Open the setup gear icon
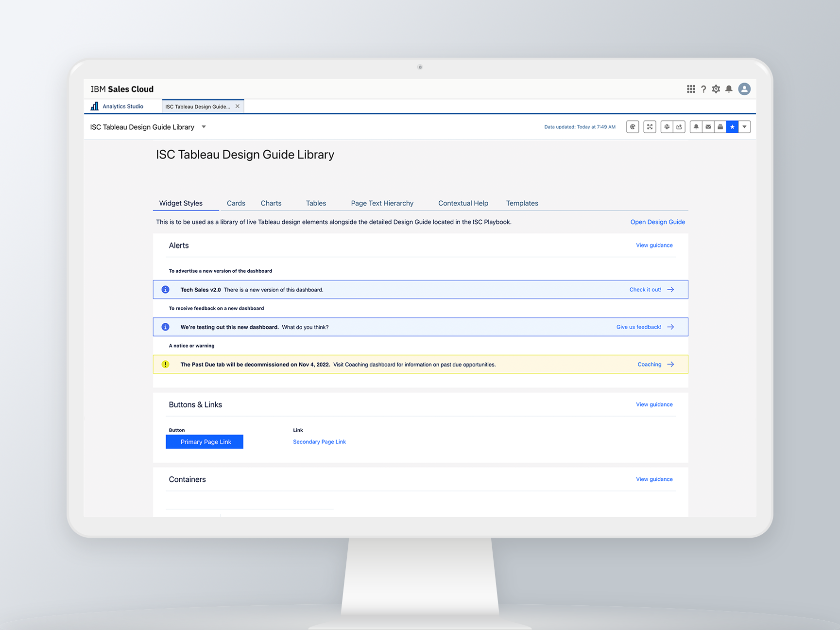The height and width of the screenshot is (630, 840). click(716, 89)
